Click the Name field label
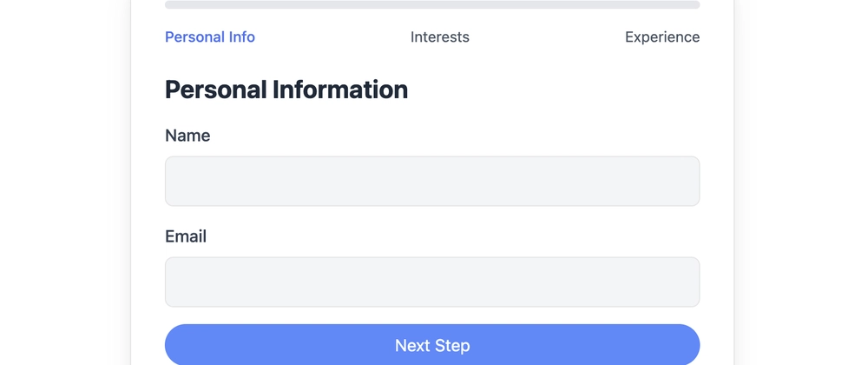The image size is (868, 365). [187, 136]
